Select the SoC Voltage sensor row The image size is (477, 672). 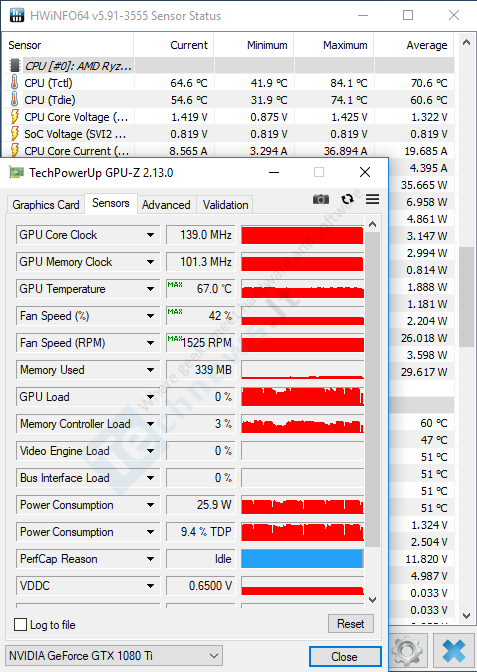point(229,134)
